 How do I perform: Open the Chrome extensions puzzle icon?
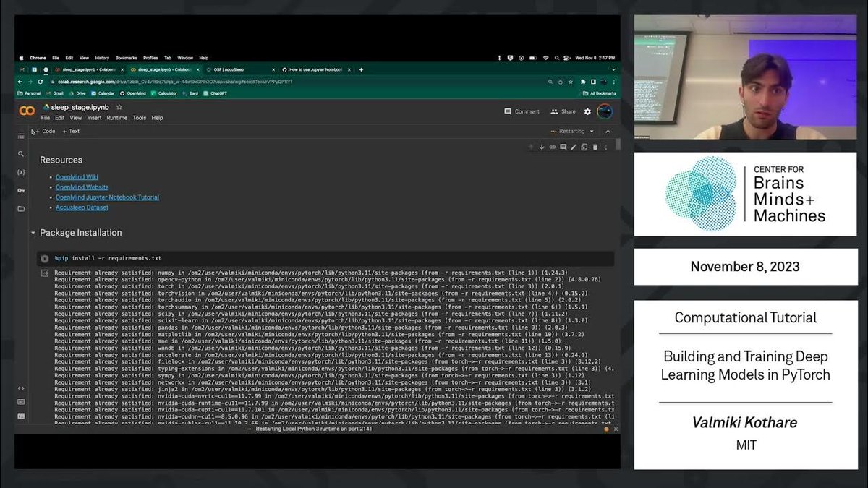point(583,82)
